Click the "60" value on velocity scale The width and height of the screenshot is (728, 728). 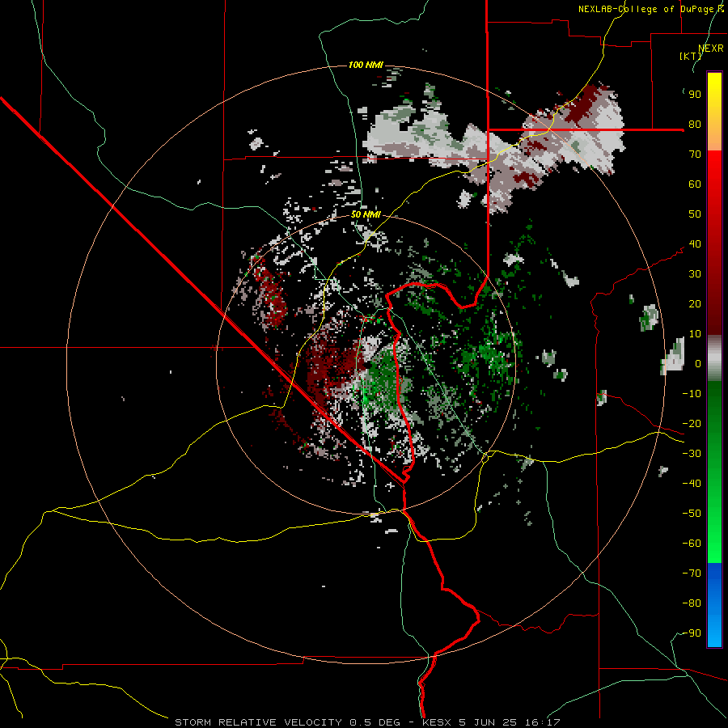695,184
